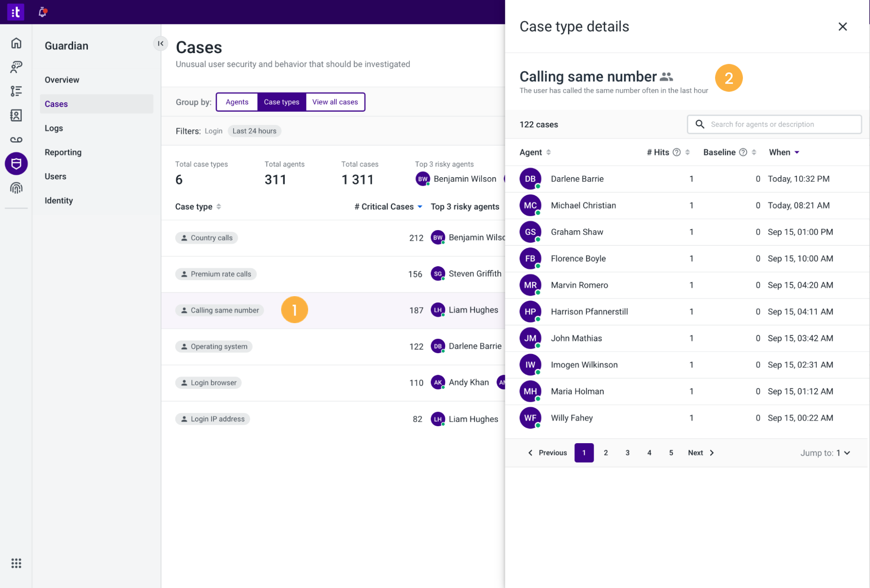Viewport: 870px width, 588px height.
Task: Open Users in Guardian menu
Action: [x=55, y=176]
